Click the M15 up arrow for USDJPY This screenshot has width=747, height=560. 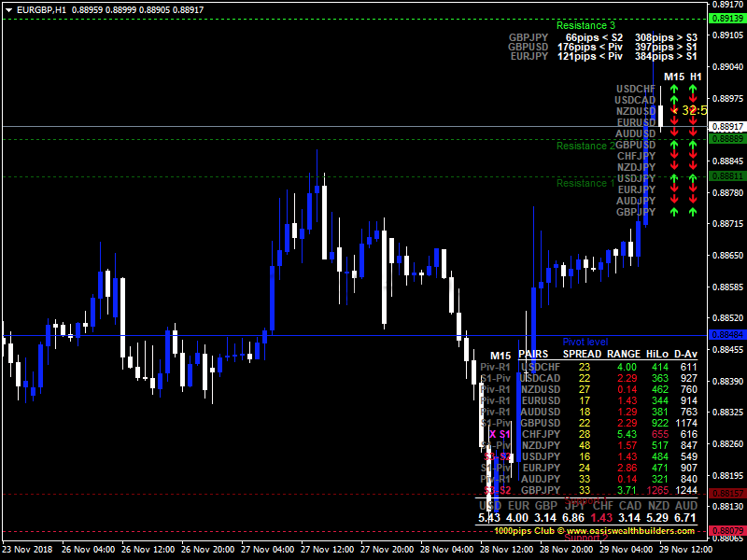(673, 178)
